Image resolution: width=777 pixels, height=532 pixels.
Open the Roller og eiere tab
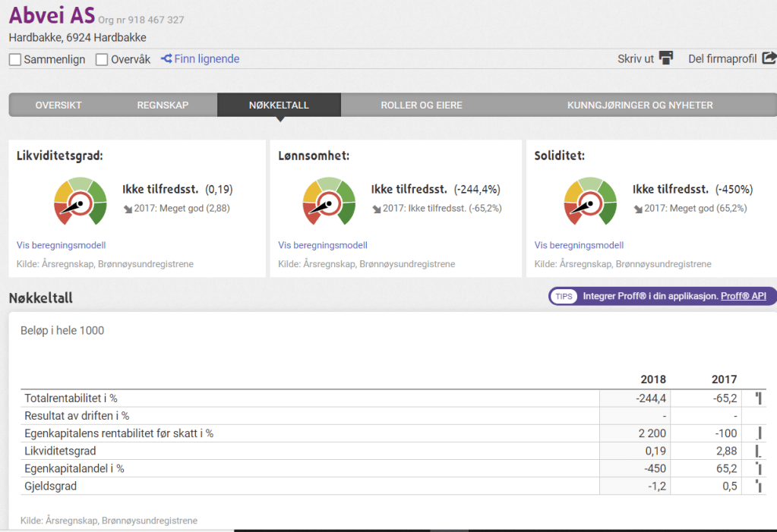click(x=421, y=105)
